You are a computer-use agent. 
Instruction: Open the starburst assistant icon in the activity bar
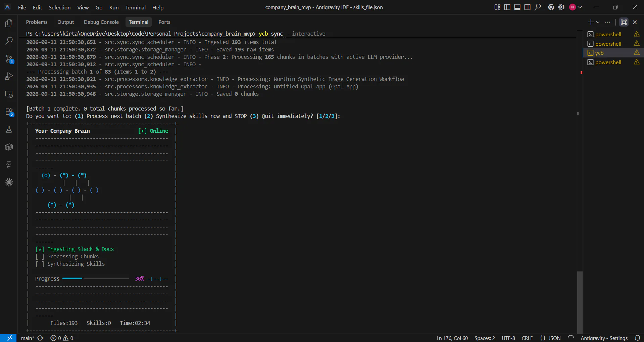9,182
